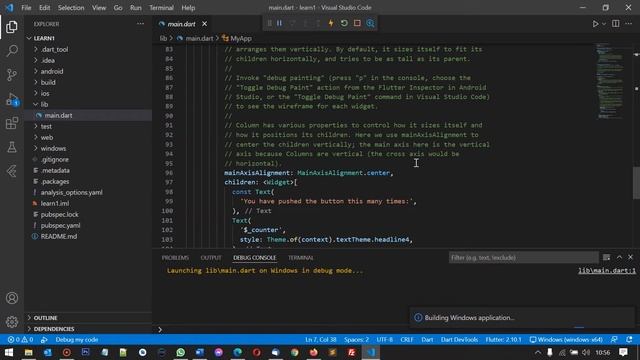Open the taskbar volume control
This screenshot has height=360, width=640.
[586, 352]
